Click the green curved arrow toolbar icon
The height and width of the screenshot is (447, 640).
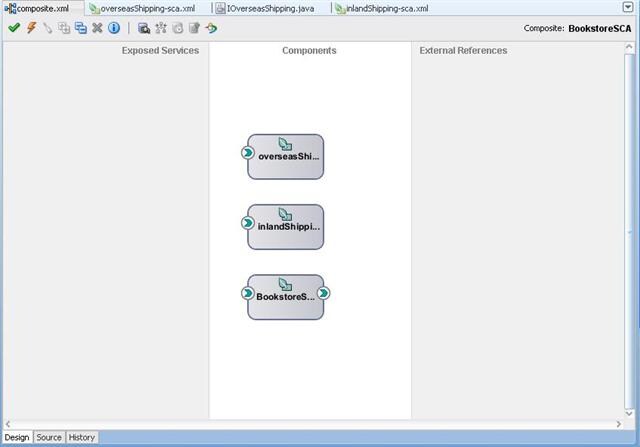point(211,28)
